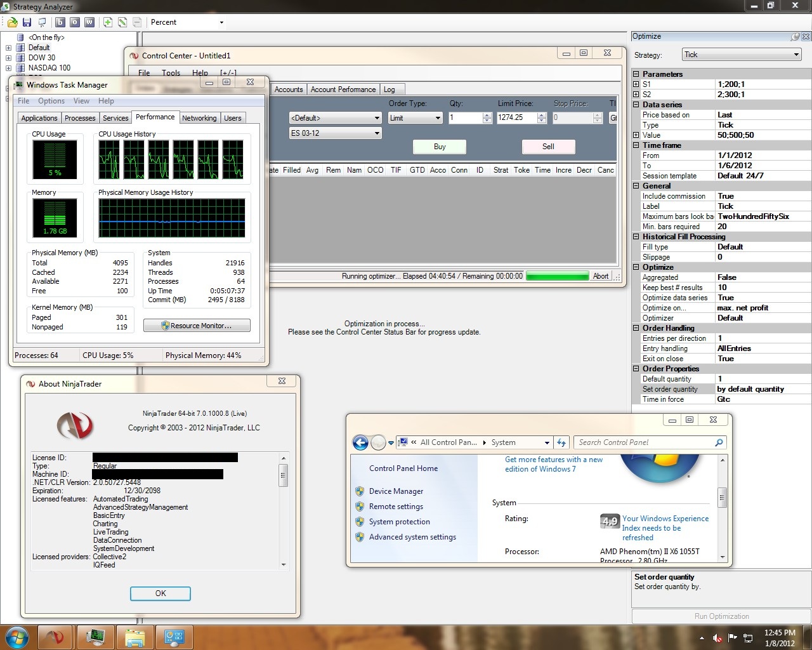Increase Limit Price with the up stepper

point(542,115)
